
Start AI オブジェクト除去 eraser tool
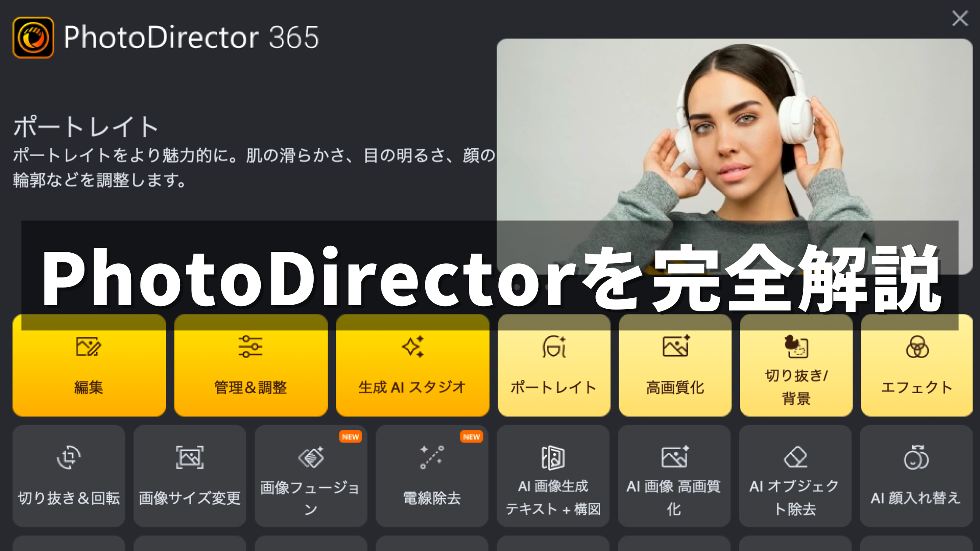pyautogui.click(x=795, y=476)
